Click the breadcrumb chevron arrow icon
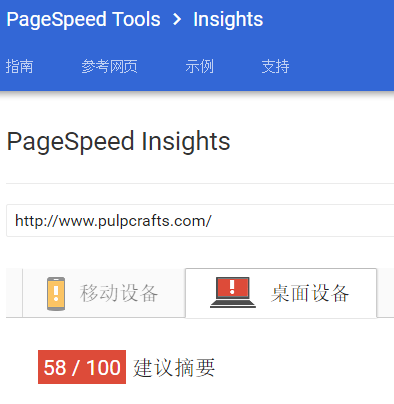This screenshot has height=404, width=394. point(177,19)
